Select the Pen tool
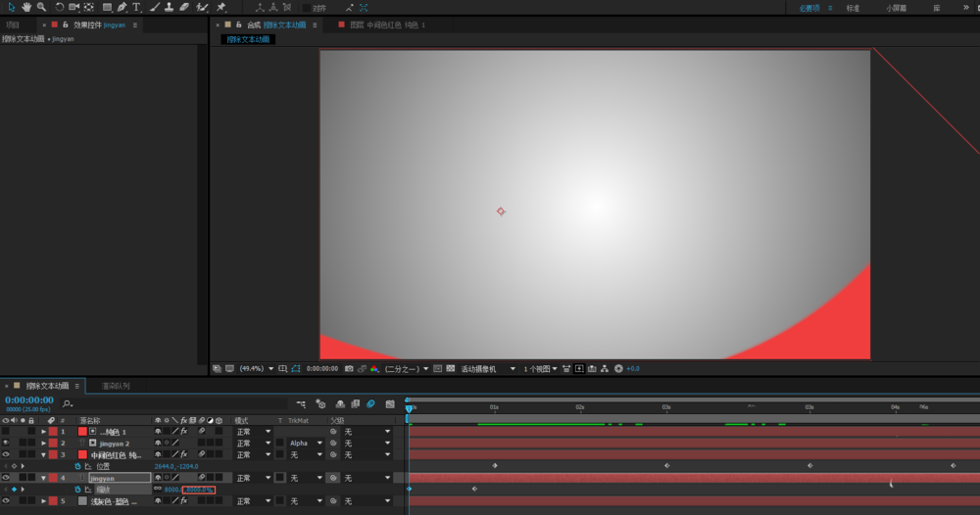This screenshot has width=980, height=515. [x=122, y=8]
